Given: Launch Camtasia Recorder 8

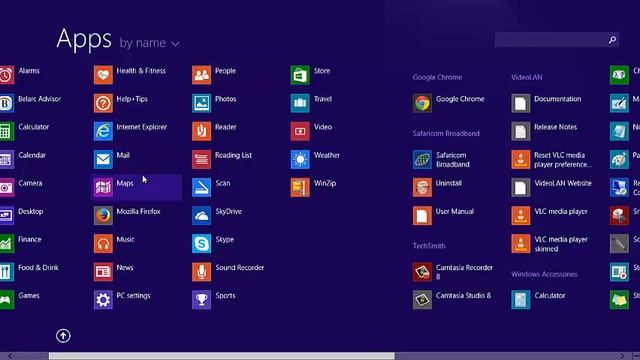Looking at the screenshot, I should pyautogui.click(x=453, y=272).
